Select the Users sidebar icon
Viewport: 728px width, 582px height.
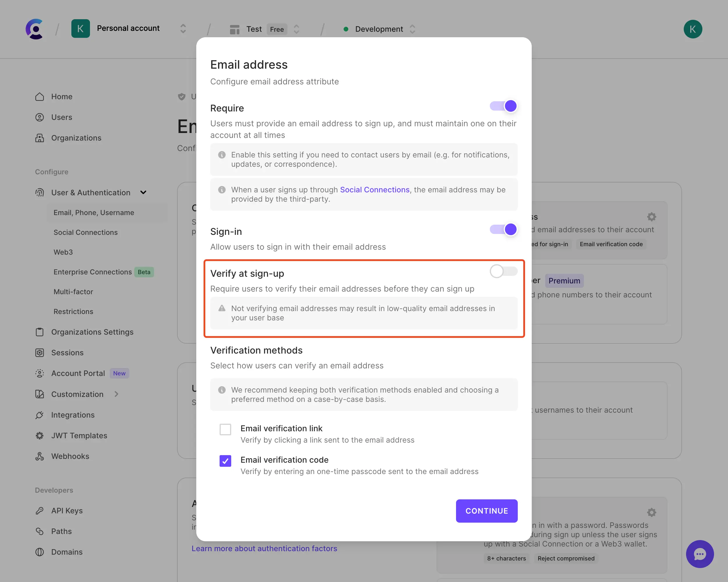coord(40,117)
